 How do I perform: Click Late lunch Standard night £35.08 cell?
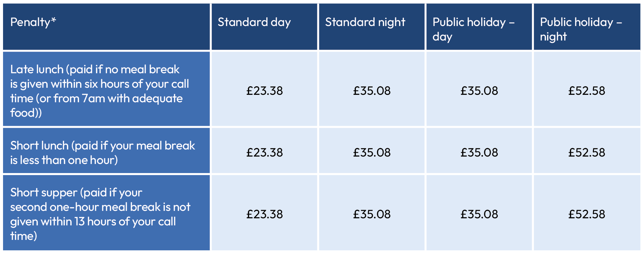[372, 91]
